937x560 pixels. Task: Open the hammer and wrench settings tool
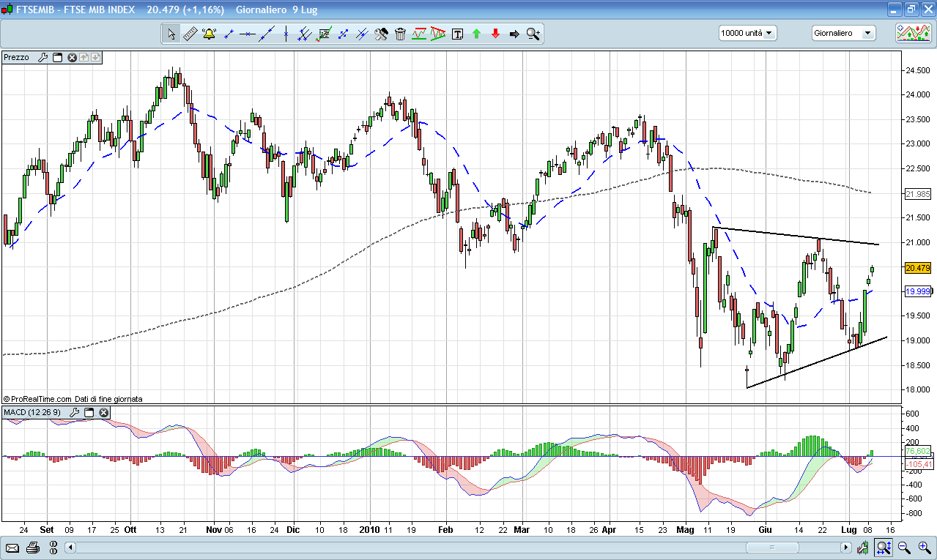click(381, 34)
